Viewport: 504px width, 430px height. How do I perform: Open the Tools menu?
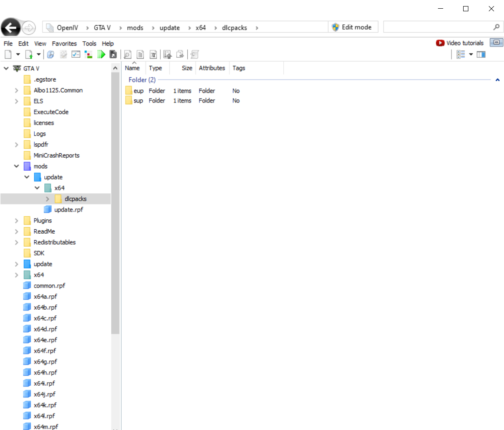click(x=89, y=43)
